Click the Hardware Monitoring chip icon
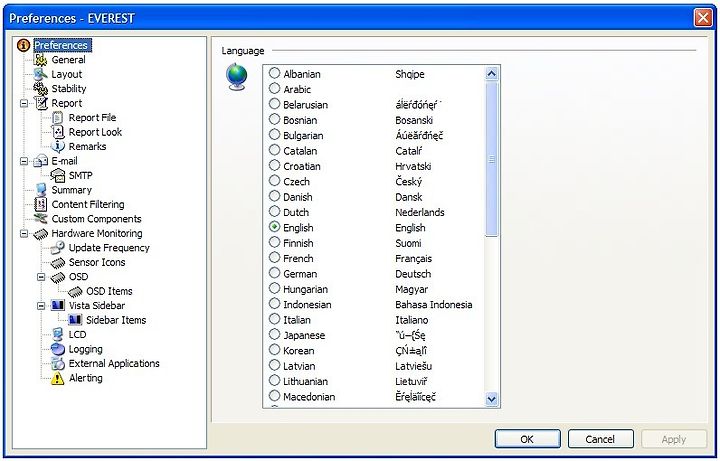720x461 pixels. (40, 233)
